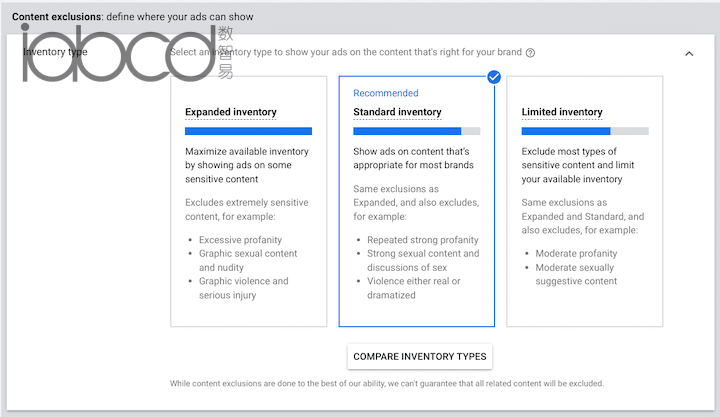
Task: Click the Content exclusions header text
Action: [x=133, y=17]
